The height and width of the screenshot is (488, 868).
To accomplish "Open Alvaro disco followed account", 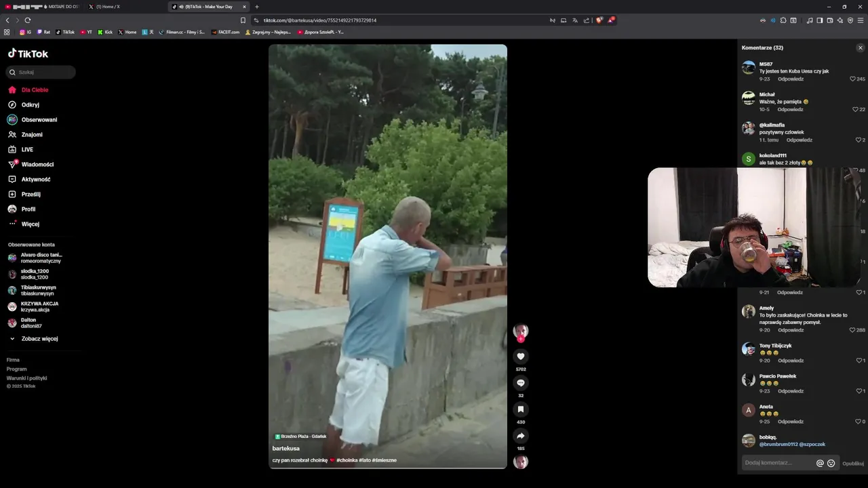I will point(35,258).
